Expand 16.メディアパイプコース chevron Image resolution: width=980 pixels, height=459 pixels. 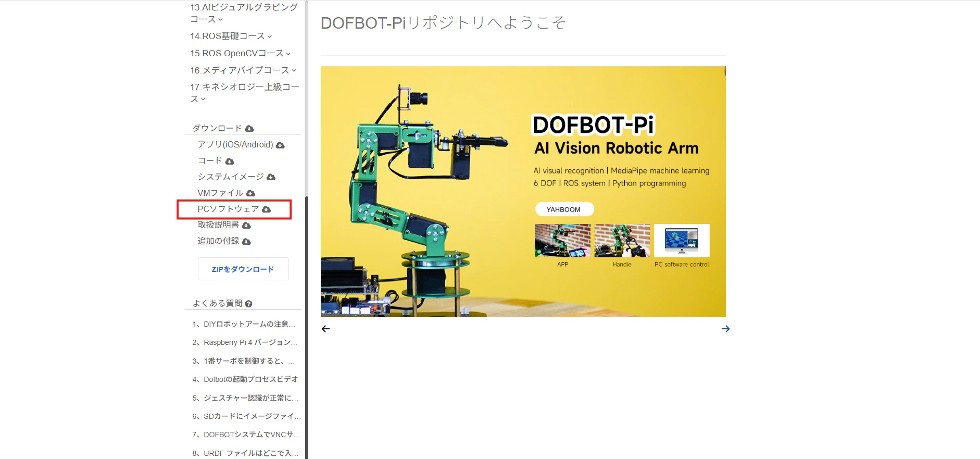[294, 70]
